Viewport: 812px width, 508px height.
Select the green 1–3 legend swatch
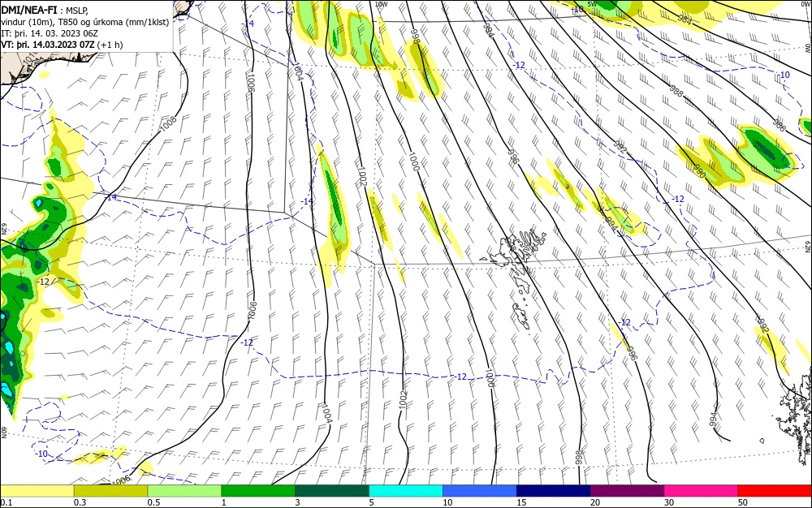click(x=258, y=491)
